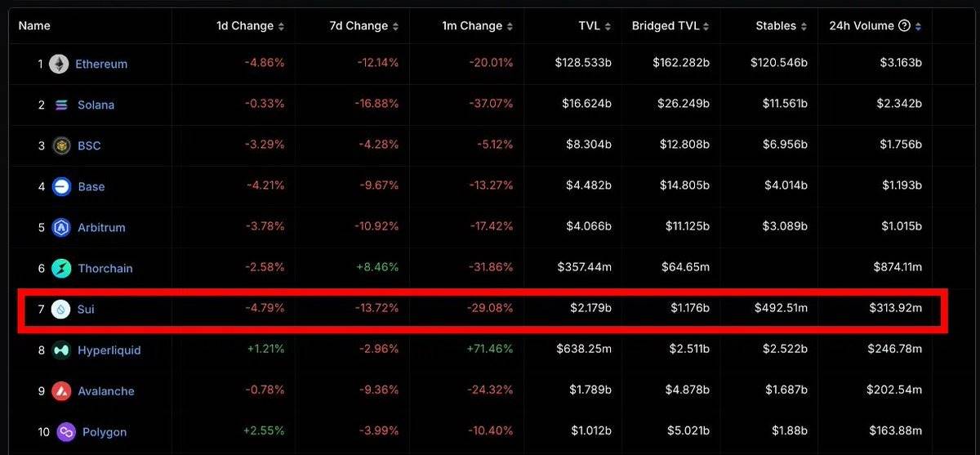Click the Avalanche logo icon
Image resolution: width=980 pixels, height=455 pixels.
click(x=61, y=390)
